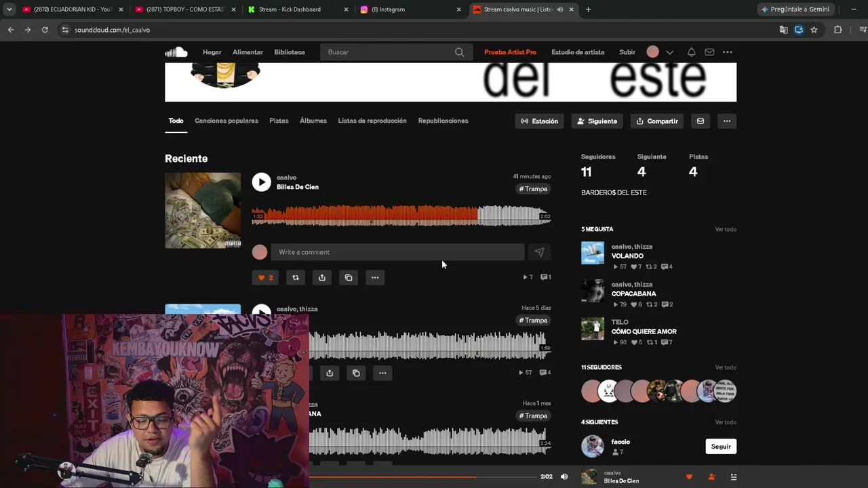This screenshot has width=868, height=488.
Task: Toggle the Siguiente following button
Action: (597, 121)
